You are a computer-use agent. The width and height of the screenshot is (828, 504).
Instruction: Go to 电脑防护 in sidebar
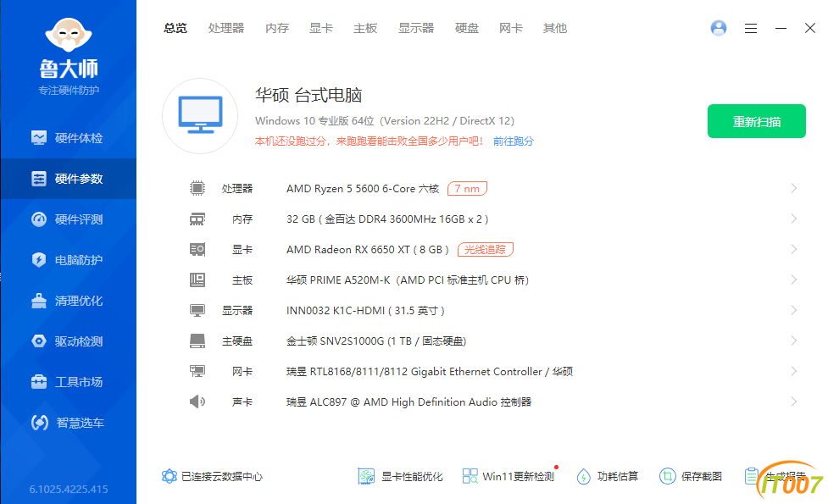click(x=68, y=260)
